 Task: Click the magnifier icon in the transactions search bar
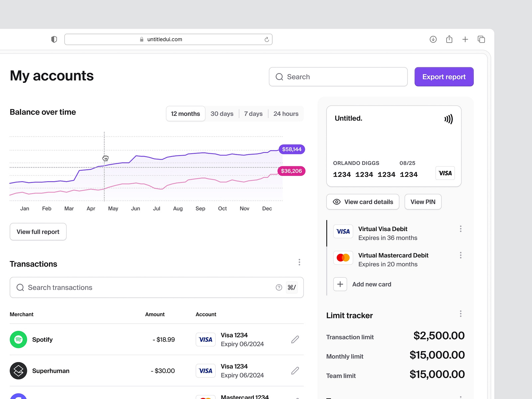pyautogui.click(x=20, y=287)
